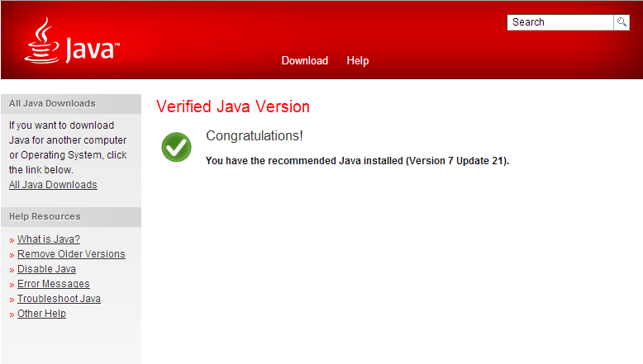This screenshot has height=364, width=643.
Task: Click the magnifying glass search icon
Action: click(622, 22)
